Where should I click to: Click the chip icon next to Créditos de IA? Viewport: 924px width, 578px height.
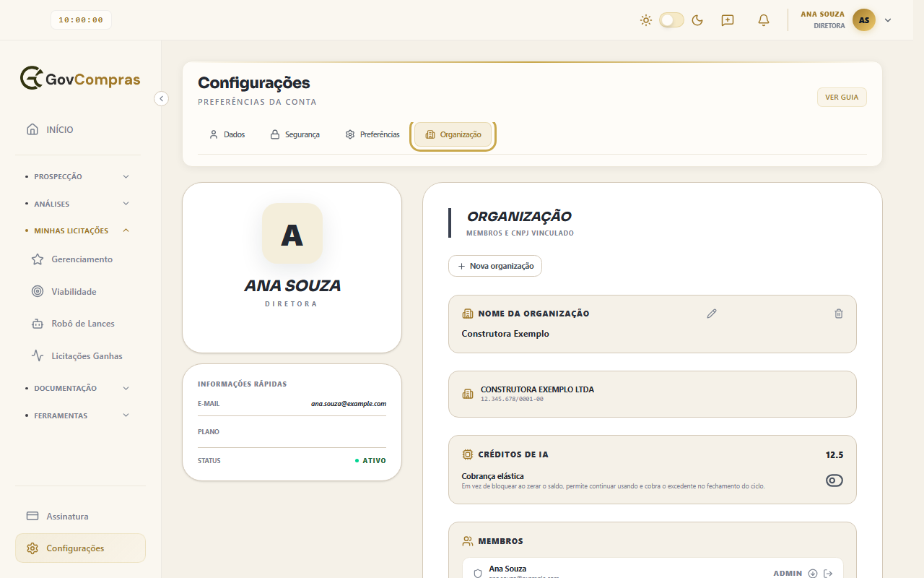[468, 454]
